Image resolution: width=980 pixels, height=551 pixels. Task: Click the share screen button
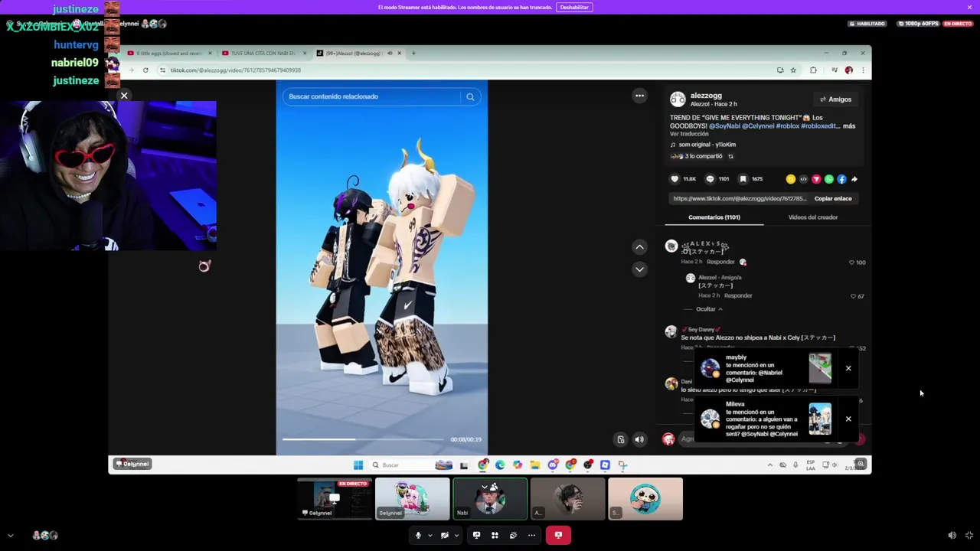(x=476, y=535)
